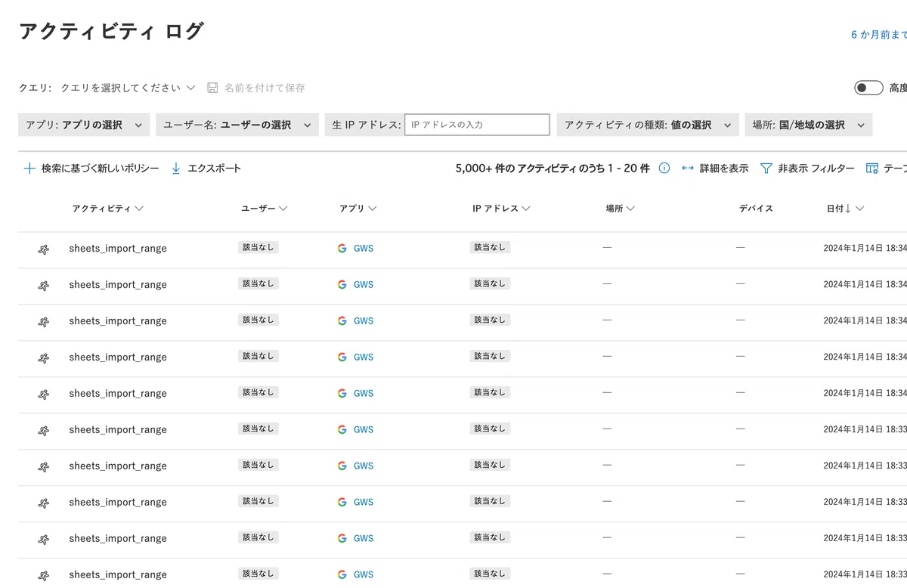Click the デバイス column header
The width and height of the screenshot is (907, 588).
[756, 209]
